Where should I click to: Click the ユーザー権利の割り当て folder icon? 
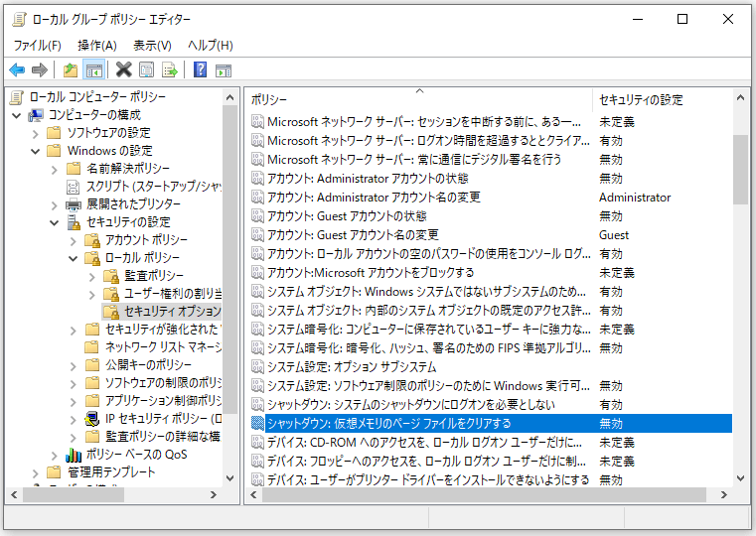click(111, 294)
